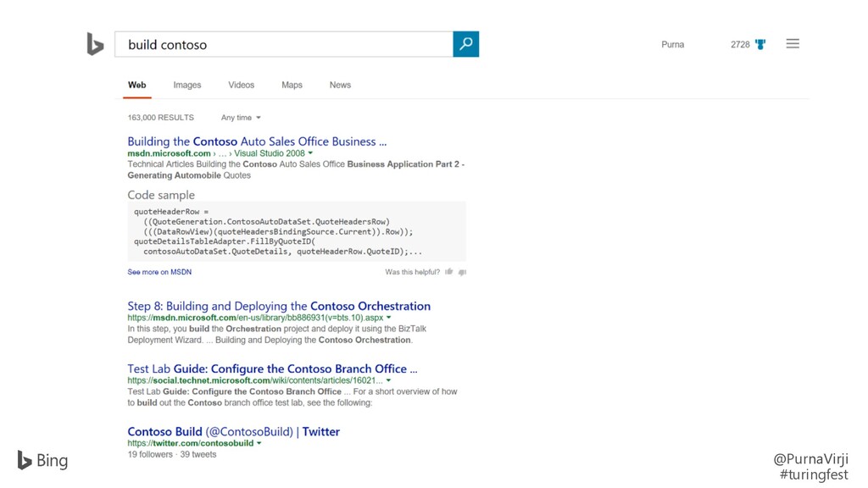Click thumbs down on code sample
This screenshot has width=868, height=488.
(x=462, y=272)
